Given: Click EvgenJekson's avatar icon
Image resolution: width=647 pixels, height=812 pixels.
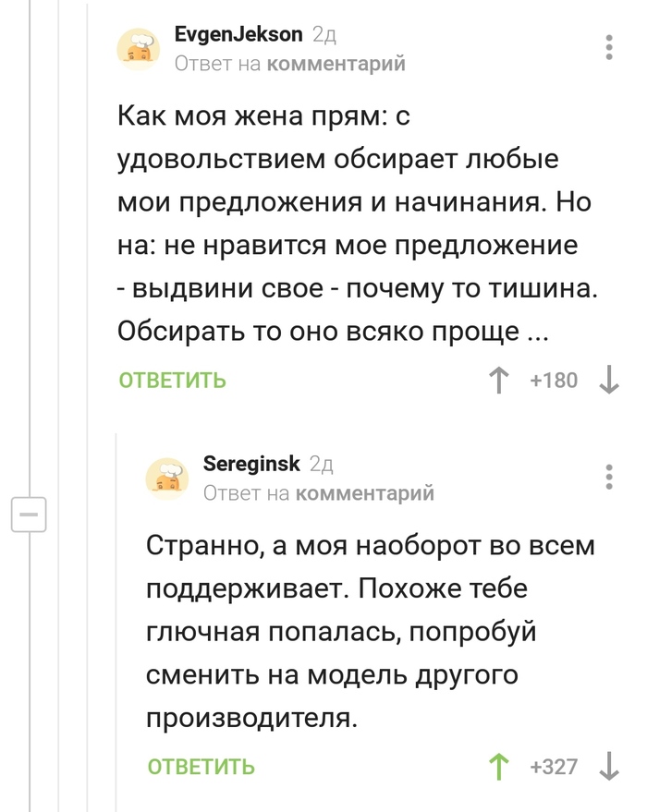Looking at the screenshot, I should [138, 48].
